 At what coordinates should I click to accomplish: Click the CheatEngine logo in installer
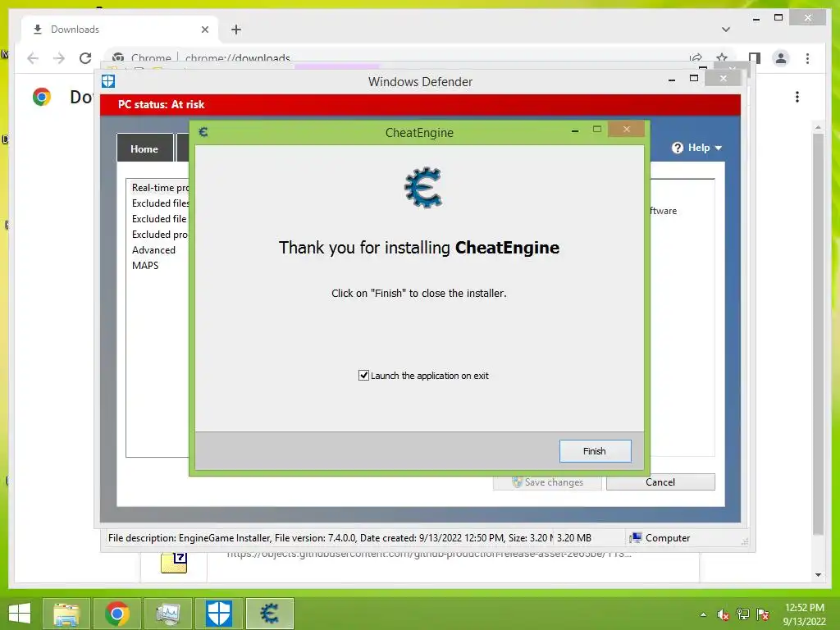(423, 188)
